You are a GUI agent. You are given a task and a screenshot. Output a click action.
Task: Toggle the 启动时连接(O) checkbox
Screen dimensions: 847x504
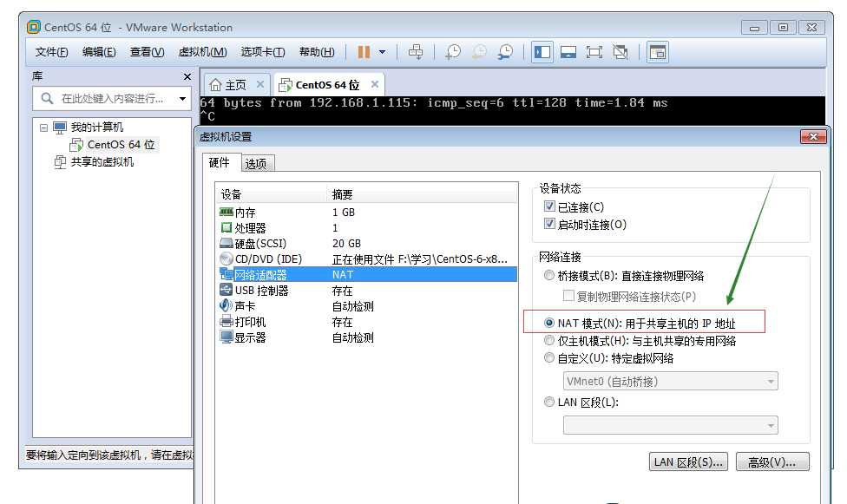[x=549, y=224]
